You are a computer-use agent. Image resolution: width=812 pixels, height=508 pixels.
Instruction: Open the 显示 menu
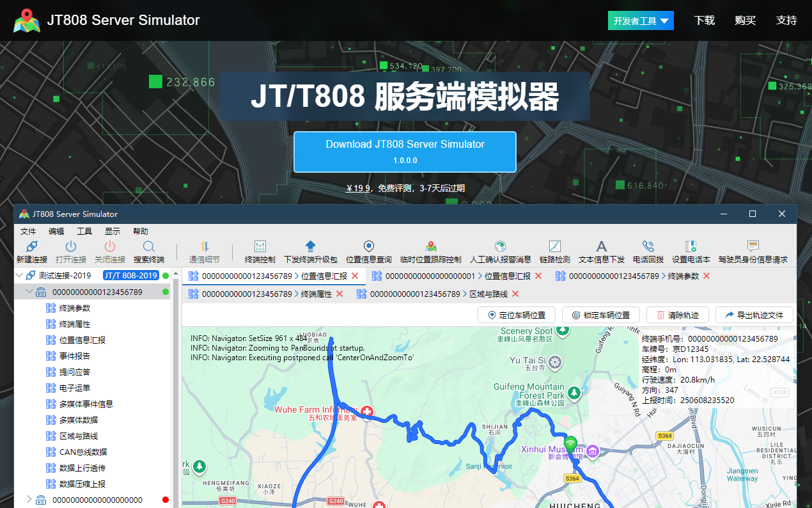(113, 232)
